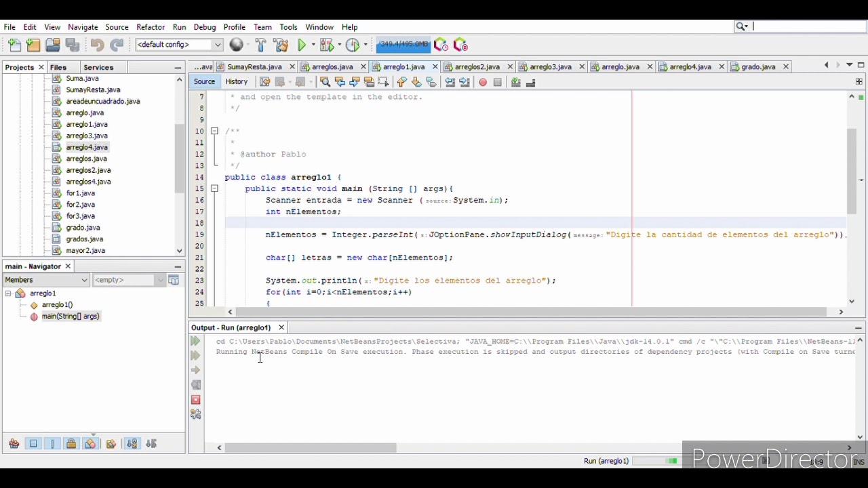868x488 pixels.
Task: Collapse the arreglo1 node in Navigator
Action: click(x=8, y=293)
